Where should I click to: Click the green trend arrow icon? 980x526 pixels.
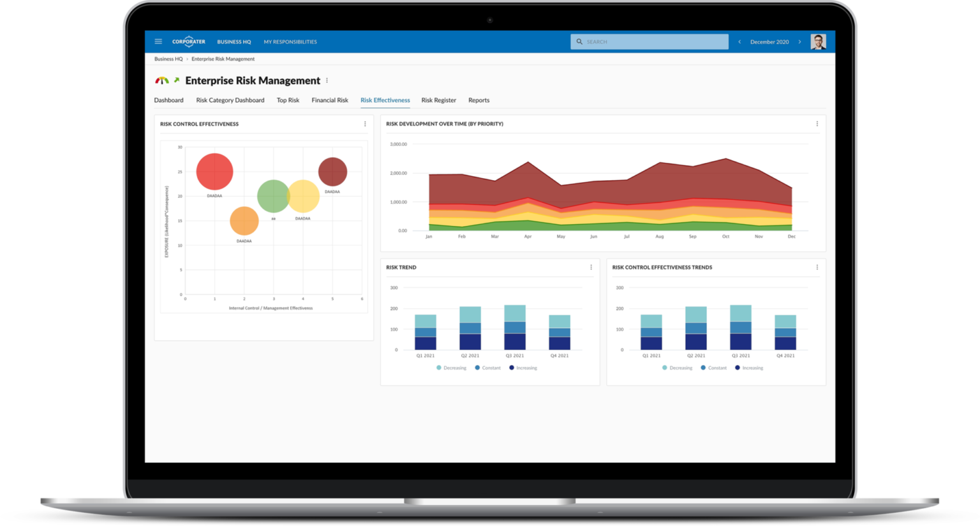177,80
